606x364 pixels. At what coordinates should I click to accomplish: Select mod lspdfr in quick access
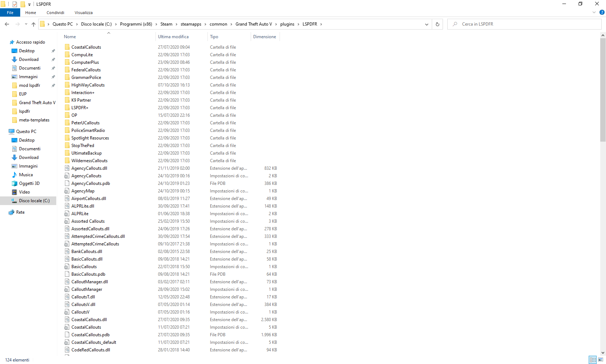tap(30, 85)
